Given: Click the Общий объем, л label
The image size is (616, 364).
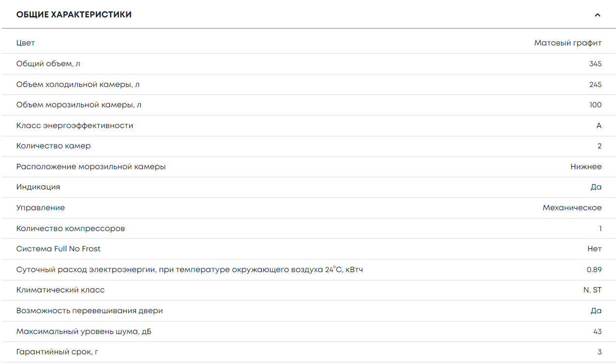Looking at the screenshot, I should [45, 64].
